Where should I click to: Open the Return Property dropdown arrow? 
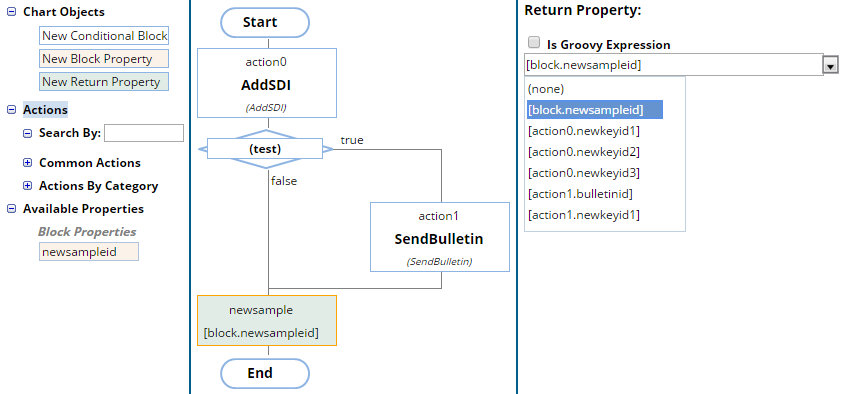pos(831,66)
